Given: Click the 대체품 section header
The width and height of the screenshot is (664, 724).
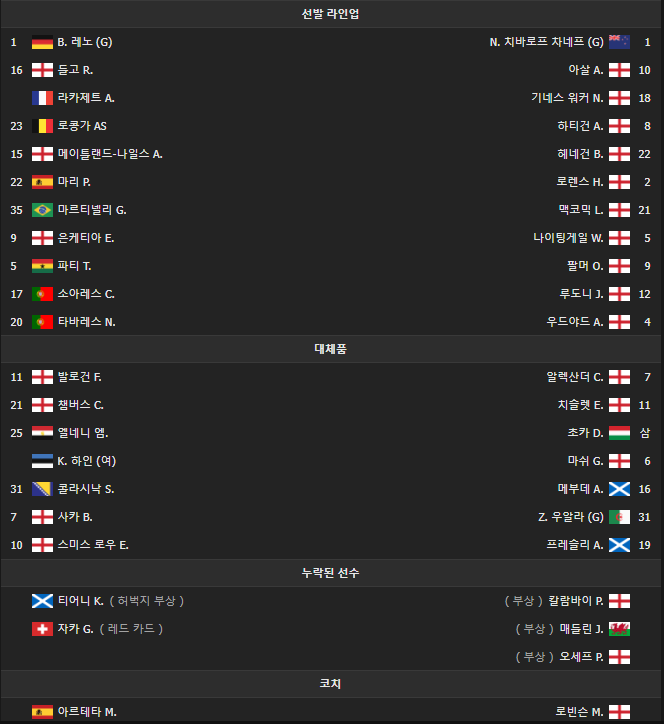Looking at the screenshot, I should click(x=331, y=349).
